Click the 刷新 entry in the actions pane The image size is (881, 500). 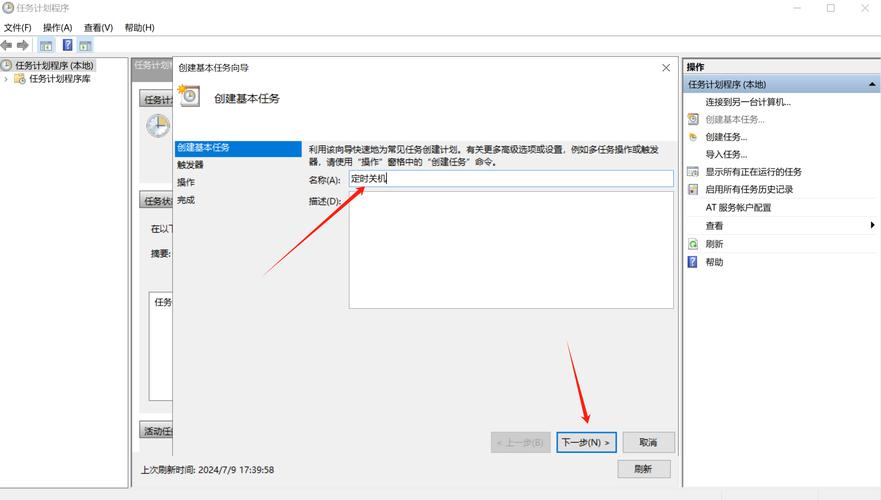pos(714,244)
